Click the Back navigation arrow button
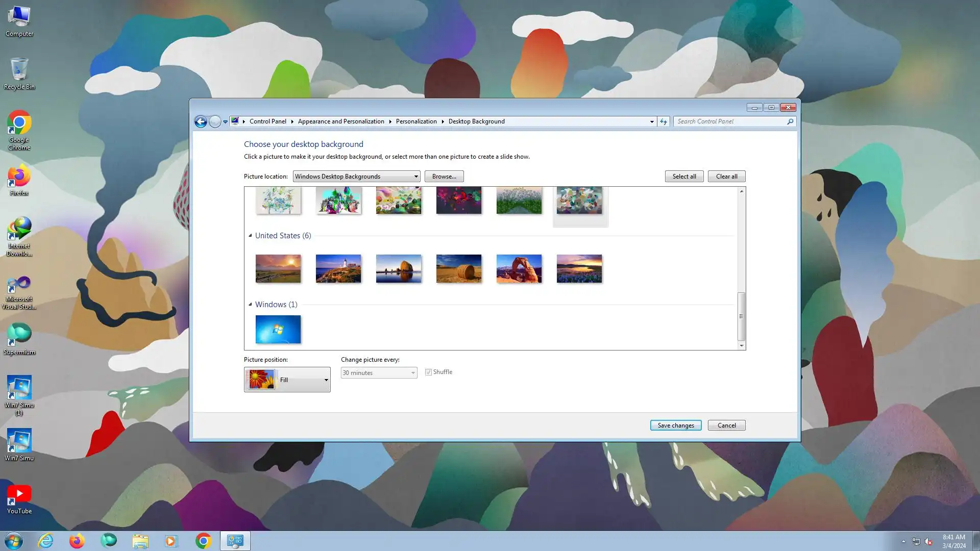 (201, 121)
